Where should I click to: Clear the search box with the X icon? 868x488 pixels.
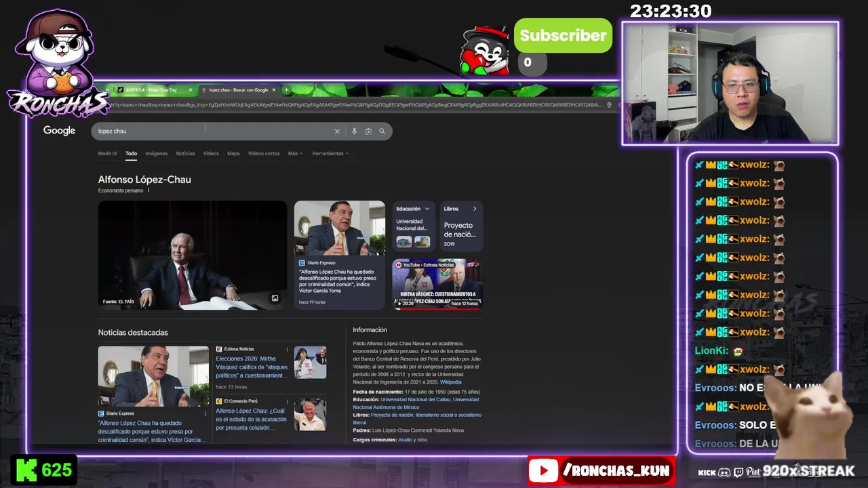click(x=337, y=131)
